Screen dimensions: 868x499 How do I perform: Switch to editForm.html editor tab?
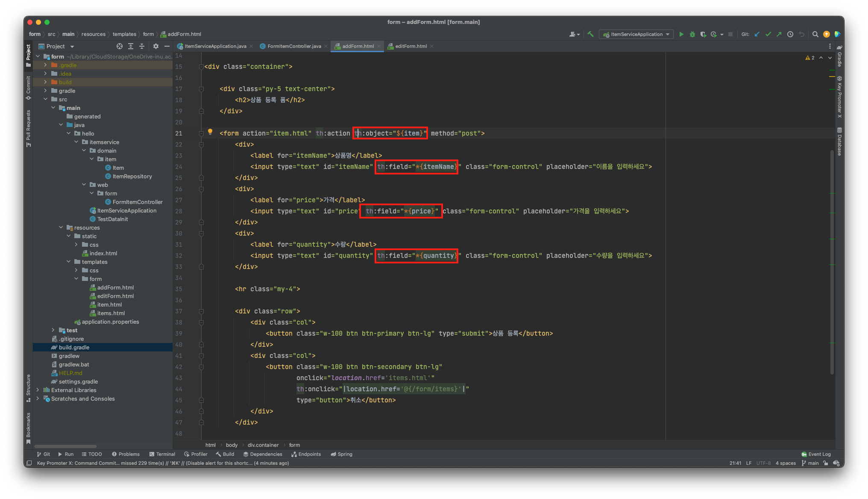(x=411, y=46)
